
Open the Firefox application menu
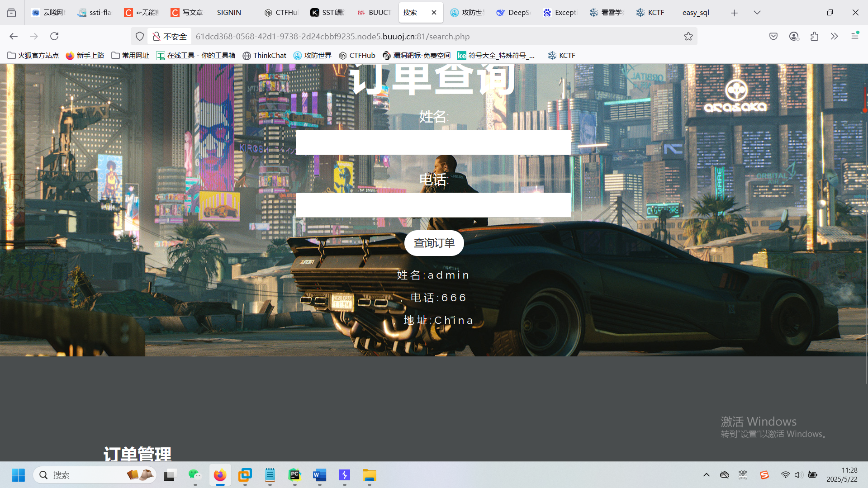click(855, 36)
